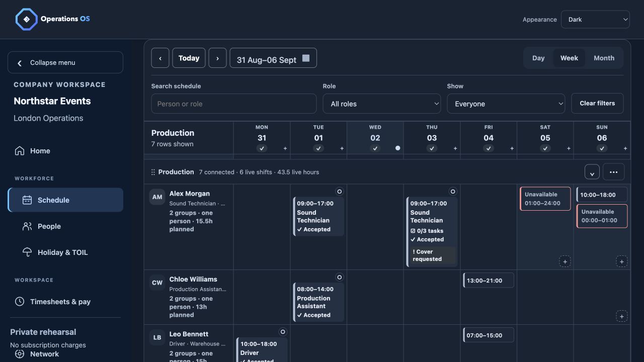Toggle the Saturday 05 day checkmark
The height and width of the screenshot is (362, 644).
coord(545,148)
